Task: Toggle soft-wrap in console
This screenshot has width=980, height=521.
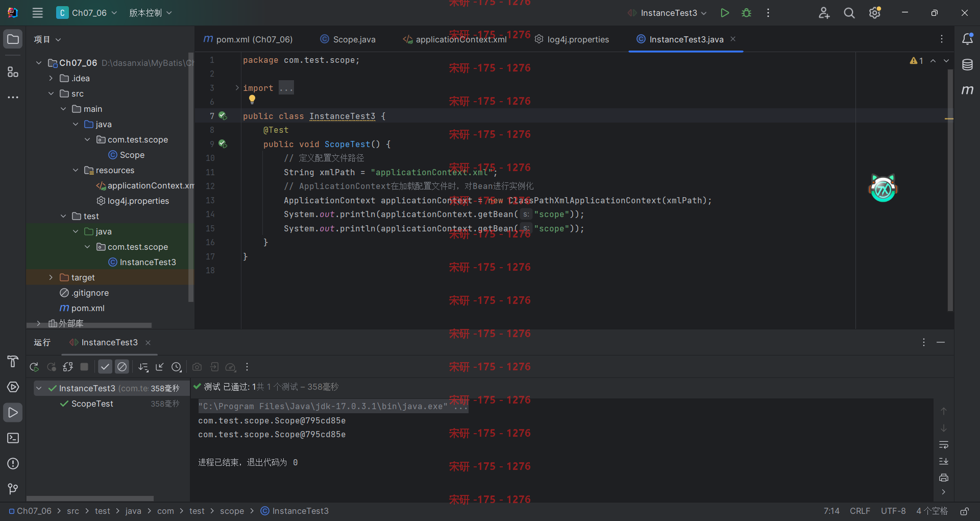Action: coord(944,445)
